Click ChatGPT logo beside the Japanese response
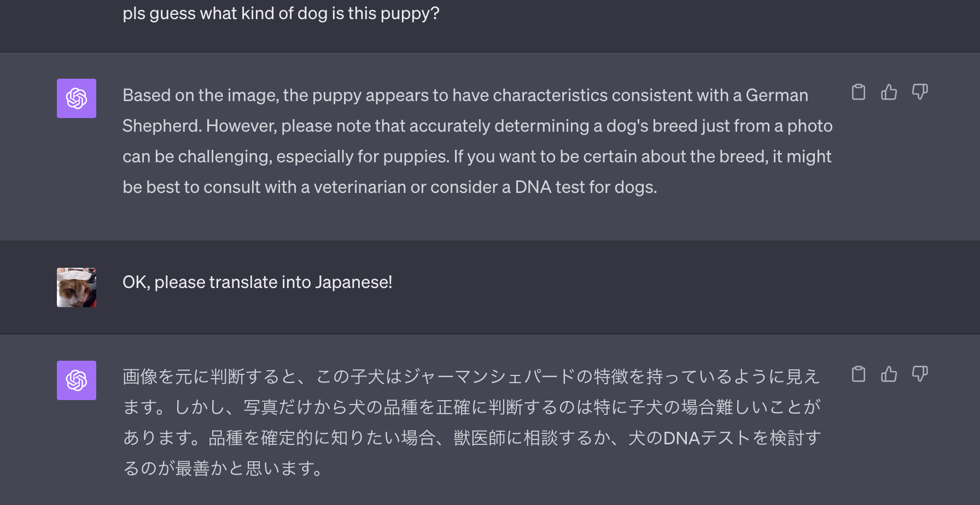Viewport: 980px width, 505px height. [x=77, y=380]
